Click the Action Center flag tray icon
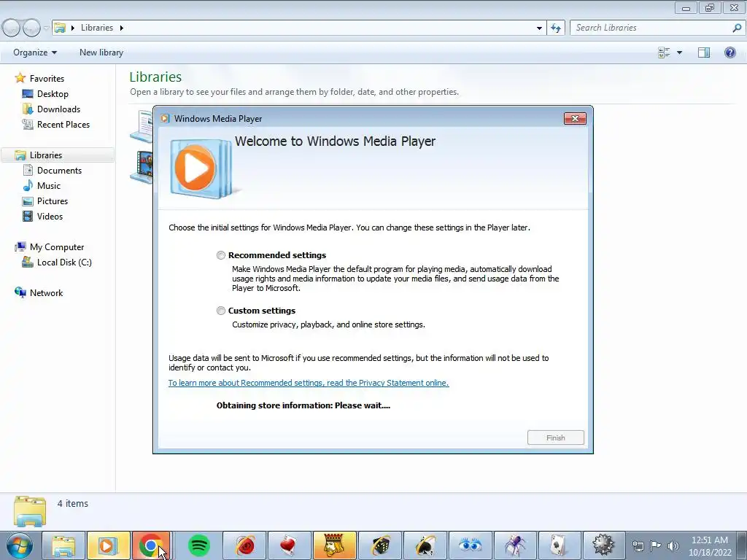This screenshot has height=560, width=747. coord(656,546)
